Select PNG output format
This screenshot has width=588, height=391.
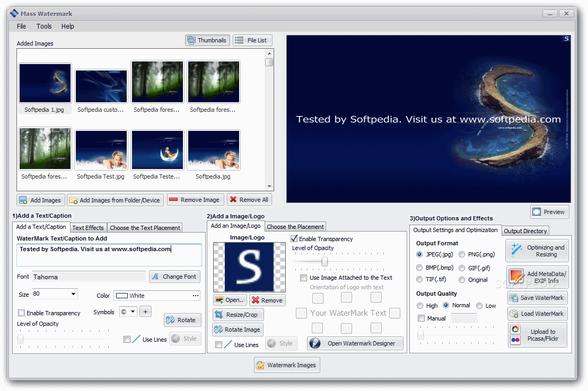462,254
